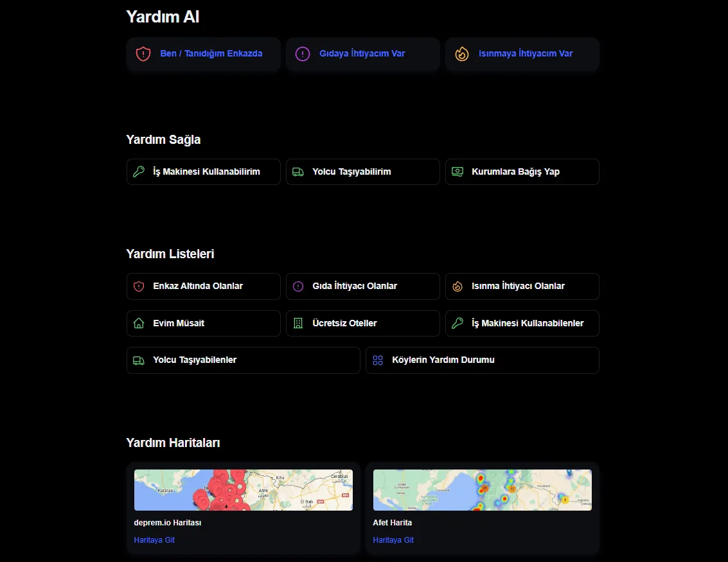View Enkaz Altında Olanlar list
Image resolution: width=728 pixels, height=562 pixels.
tap(203, 286)
